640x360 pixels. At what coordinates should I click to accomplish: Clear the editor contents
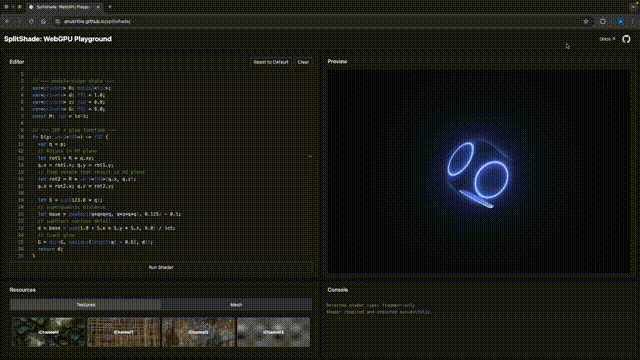(303, 62)
